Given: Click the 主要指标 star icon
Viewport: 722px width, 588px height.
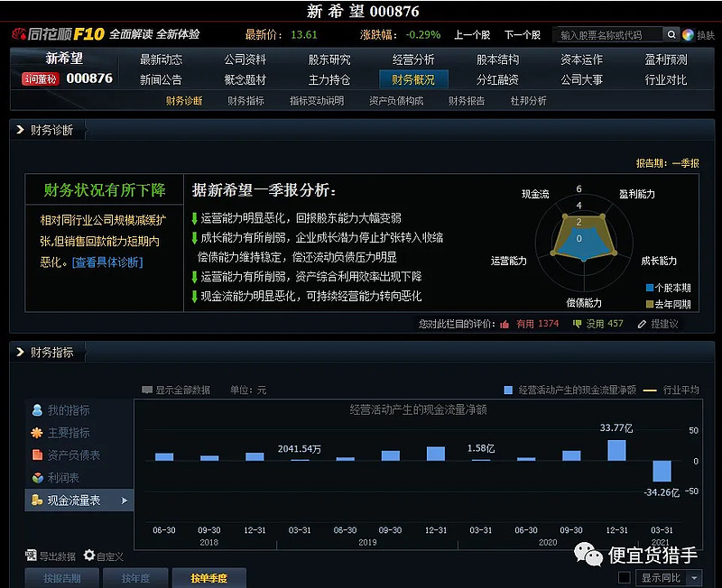Looking at the screenshot, I should 37,433.
